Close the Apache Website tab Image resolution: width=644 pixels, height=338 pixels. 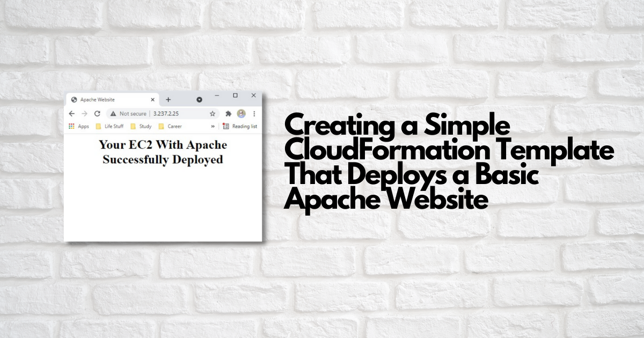152,100
